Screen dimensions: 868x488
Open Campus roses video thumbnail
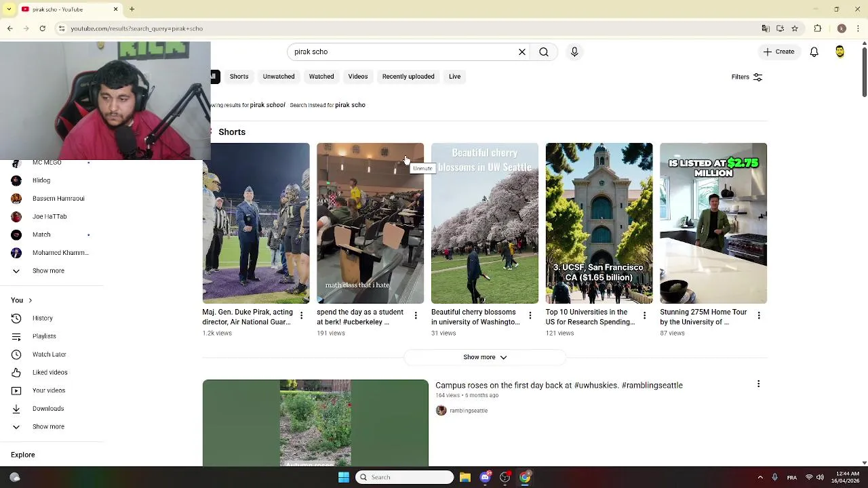[x=315, y=423]
